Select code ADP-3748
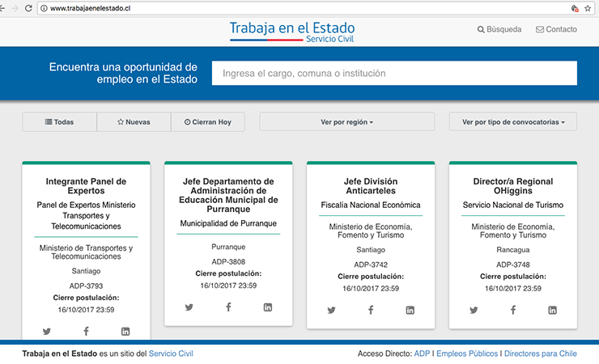Screen dimensions: 599x364 [513, 265]
